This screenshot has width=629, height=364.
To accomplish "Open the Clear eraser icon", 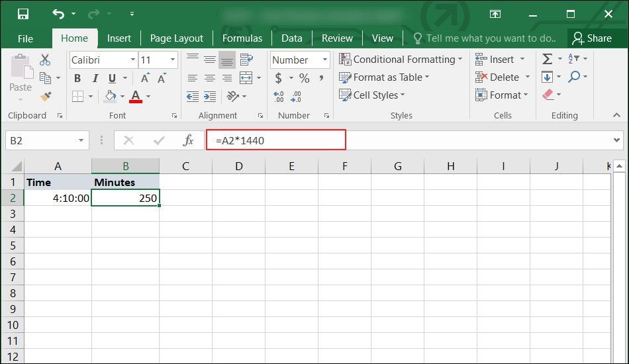I will (x=548, y=95).
